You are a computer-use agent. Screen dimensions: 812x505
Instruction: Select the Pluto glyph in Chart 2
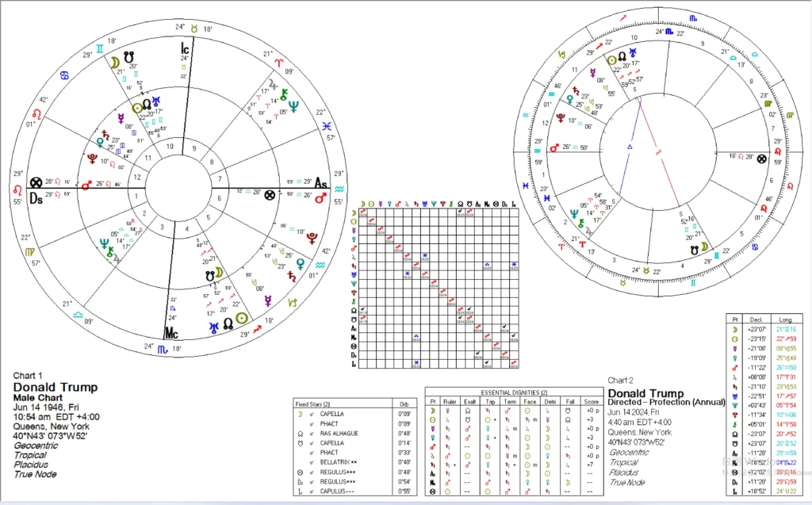pos(567,121)
